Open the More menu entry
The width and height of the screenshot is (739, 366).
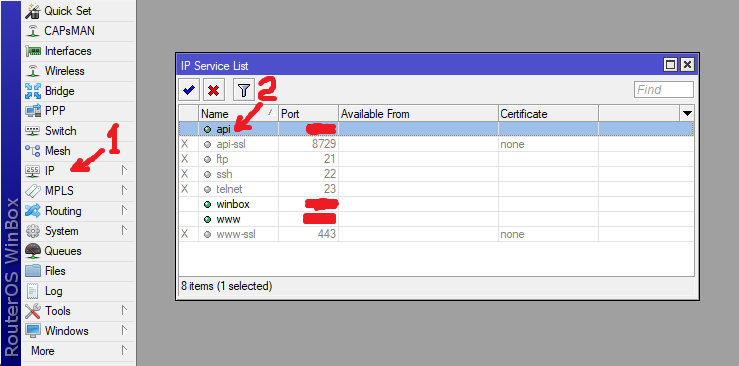tap(42, 351)
